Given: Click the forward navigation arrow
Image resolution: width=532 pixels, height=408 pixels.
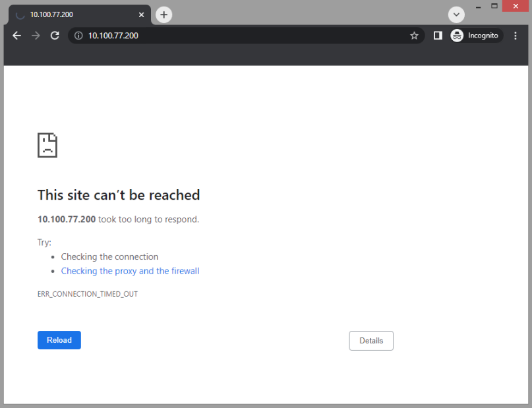Looking at the screenshot, I should coord(36,36).
